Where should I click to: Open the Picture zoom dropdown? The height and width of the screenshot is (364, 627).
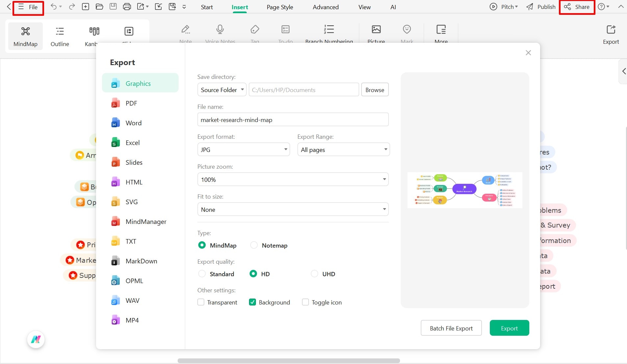[293, 180]
